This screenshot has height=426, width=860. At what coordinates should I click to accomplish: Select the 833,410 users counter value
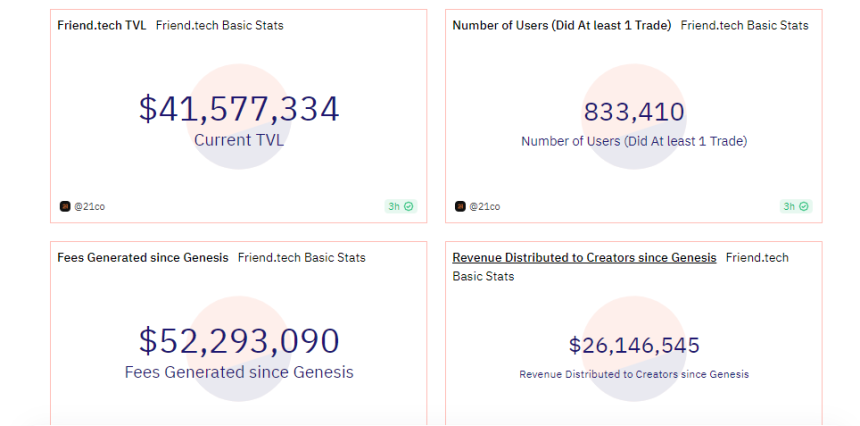[634, 112]
